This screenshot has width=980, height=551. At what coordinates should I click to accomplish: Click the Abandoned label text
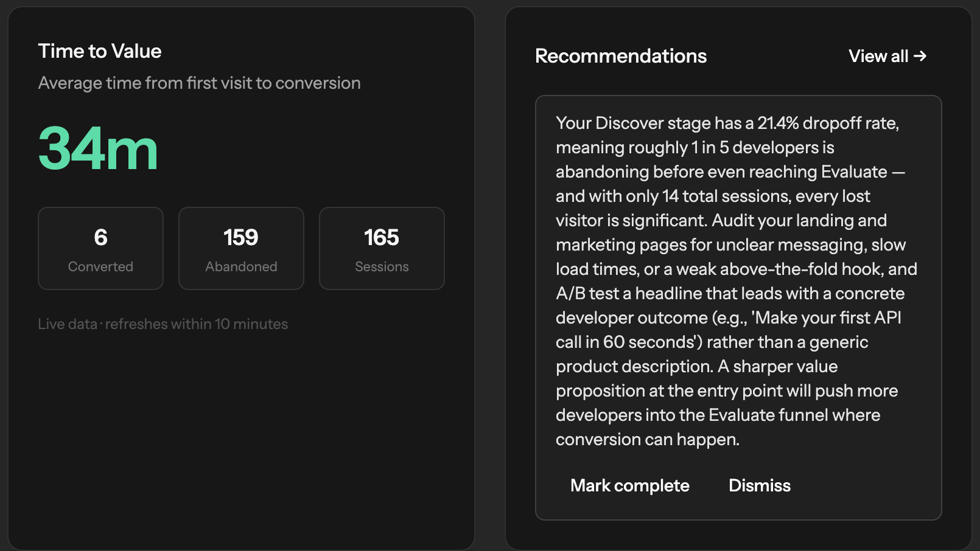pos(241,266)
